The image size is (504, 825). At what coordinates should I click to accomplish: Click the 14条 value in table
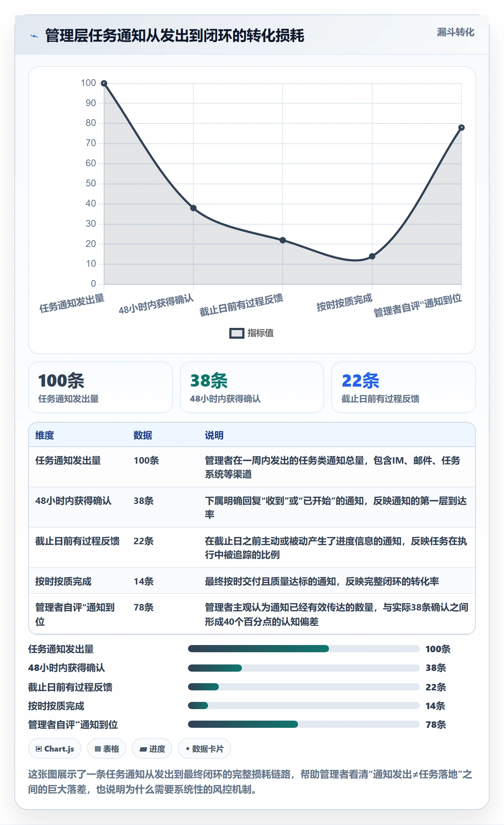tap(144, 581)
